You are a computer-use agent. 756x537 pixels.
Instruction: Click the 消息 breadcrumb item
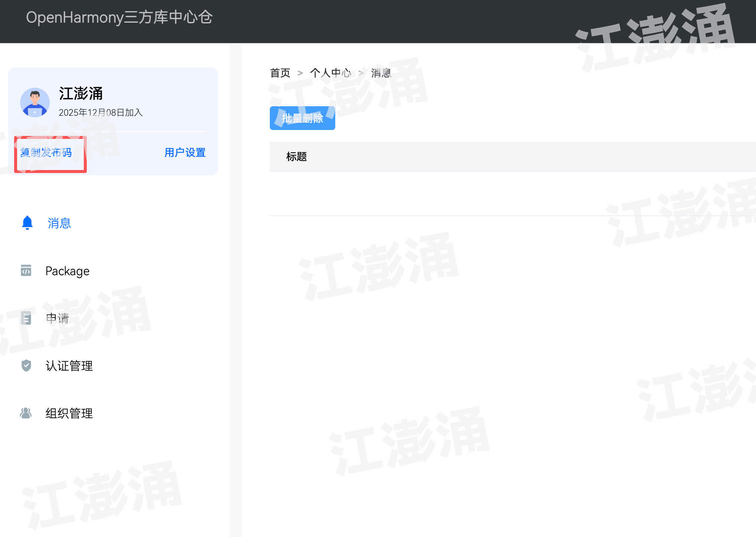pyautogui.click(x=381, y=73)
